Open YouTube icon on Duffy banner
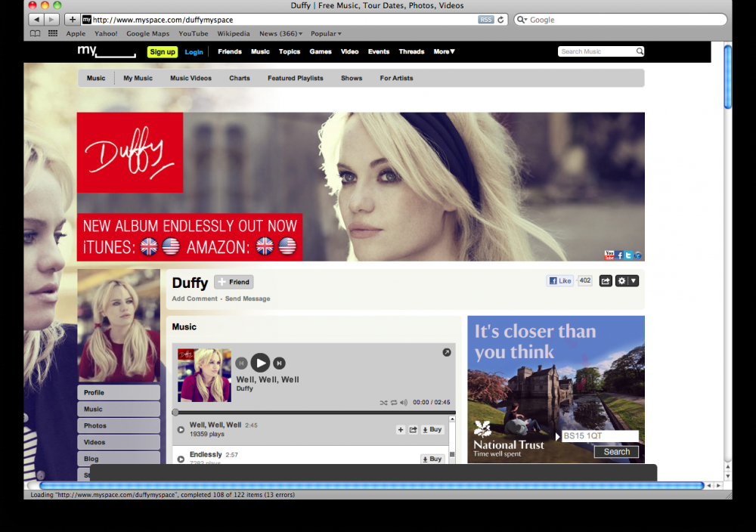The image size is (756, 532). coord(609,255)
